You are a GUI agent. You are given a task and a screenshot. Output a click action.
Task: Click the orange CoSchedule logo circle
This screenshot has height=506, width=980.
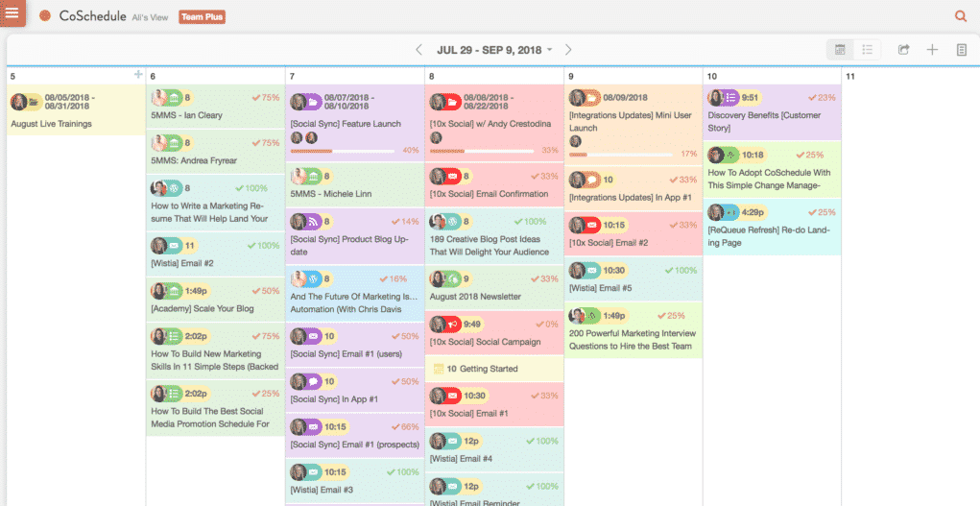(x=45, y=15)
